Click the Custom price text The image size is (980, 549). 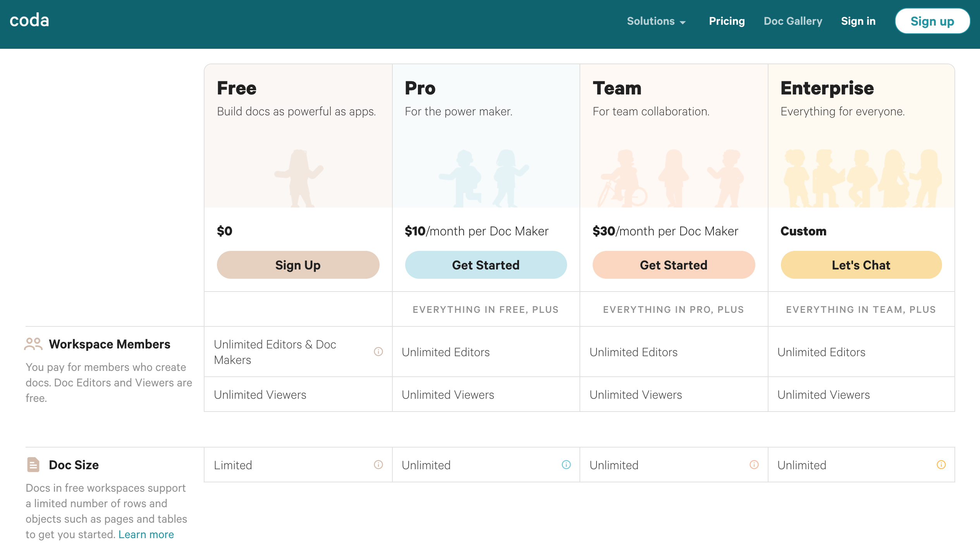coord(803,231)
